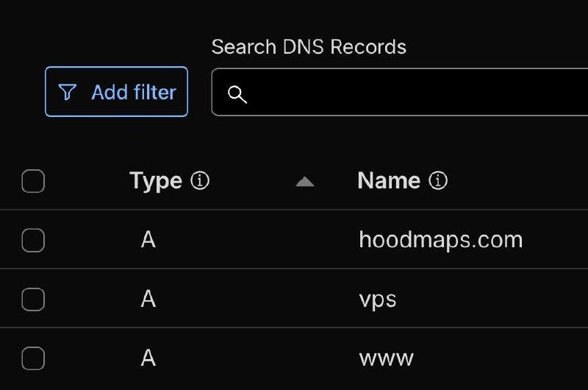Screen dimensions: 588x390
Task: Click the Add filter button
Action: [x=116, y=91]
